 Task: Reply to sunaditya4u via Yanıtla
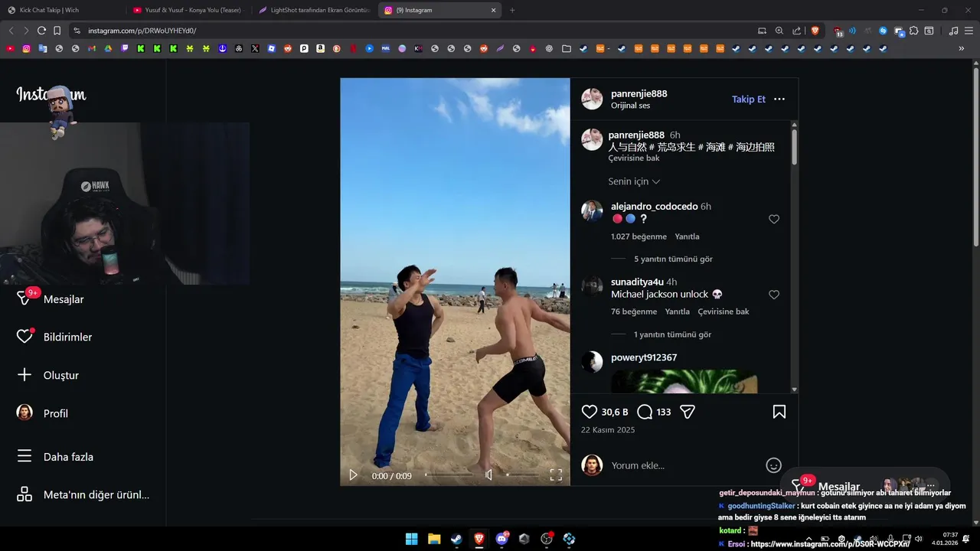pyautogui.click(x=678, y=311)
